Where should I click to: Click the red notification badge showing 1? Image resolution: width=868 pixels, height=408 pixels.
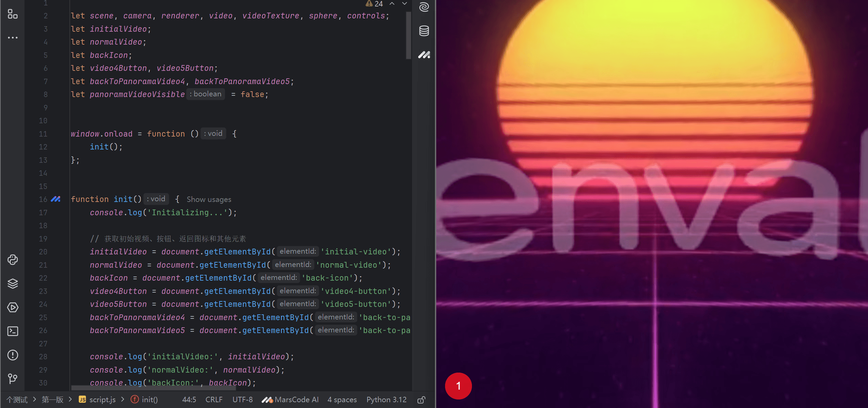458,386
